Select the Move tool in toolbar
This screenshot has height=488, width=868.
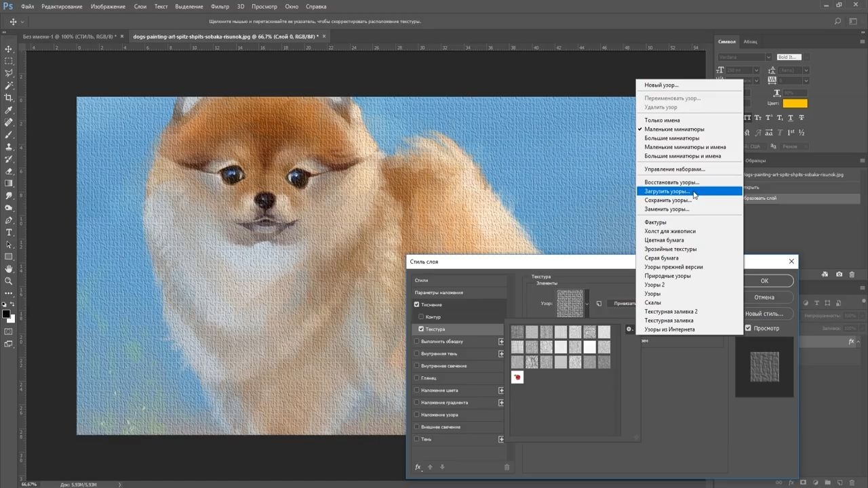click(8, 49)
